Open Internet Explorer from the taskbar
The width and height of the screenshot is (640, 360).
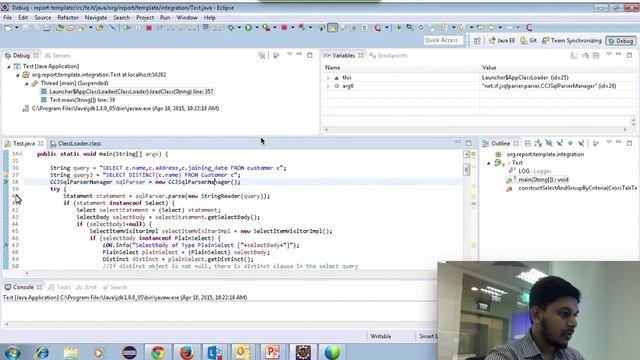[x=42, y=352]
